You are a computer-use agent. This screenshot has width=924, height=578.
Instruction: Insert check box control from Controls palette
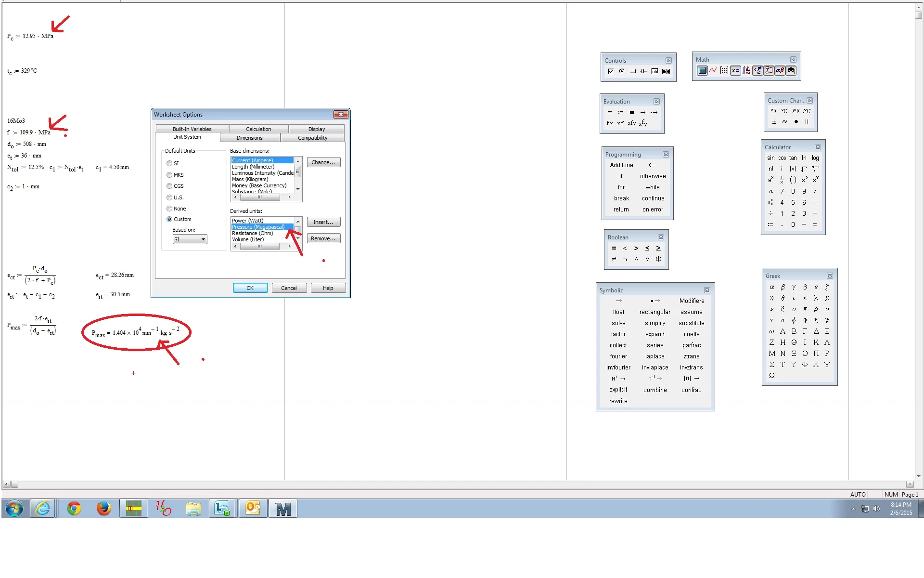point(610,71)
